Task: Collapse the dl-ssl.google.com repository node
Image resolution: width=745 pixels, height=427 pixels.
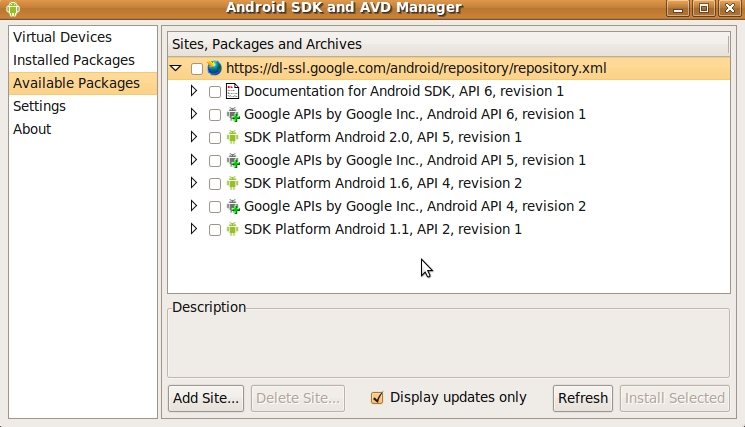Action: [176, 68]
